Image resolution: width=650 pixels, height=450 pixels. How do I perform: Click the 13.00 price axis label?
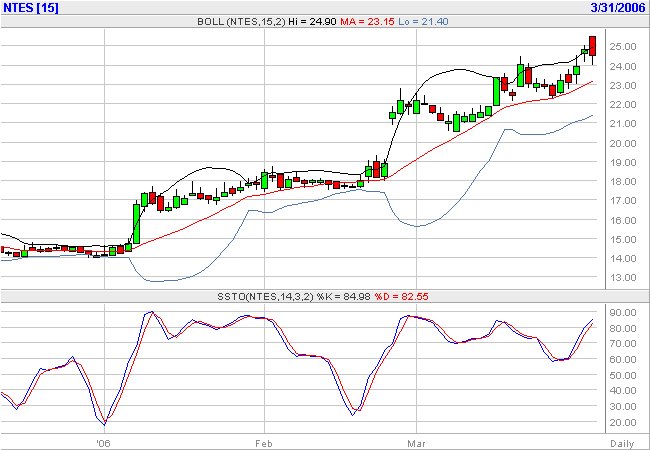[623, 278]
